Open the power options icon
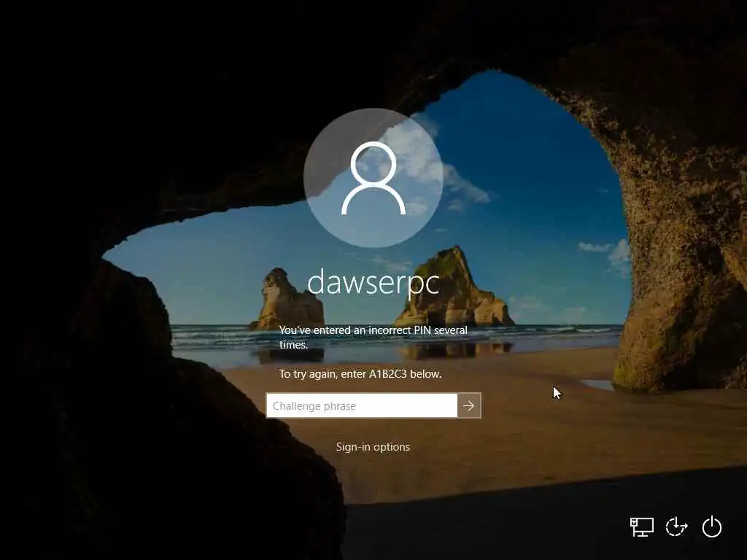 (x=712, y=526)
